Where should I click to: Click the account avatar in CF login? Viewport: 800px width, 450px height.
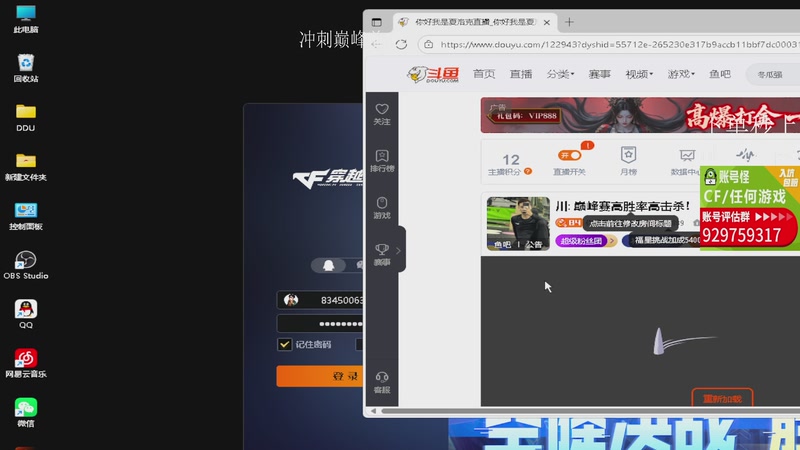point(291,300)
